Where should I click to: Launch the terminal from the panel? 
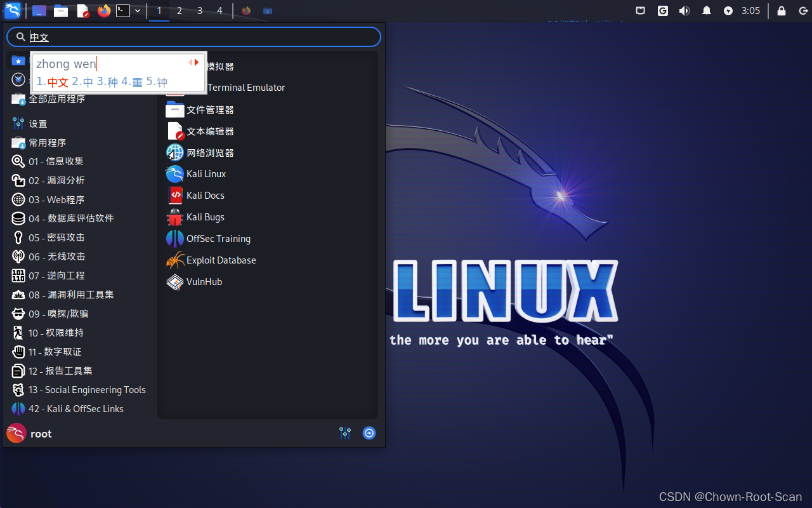point(123,11)
